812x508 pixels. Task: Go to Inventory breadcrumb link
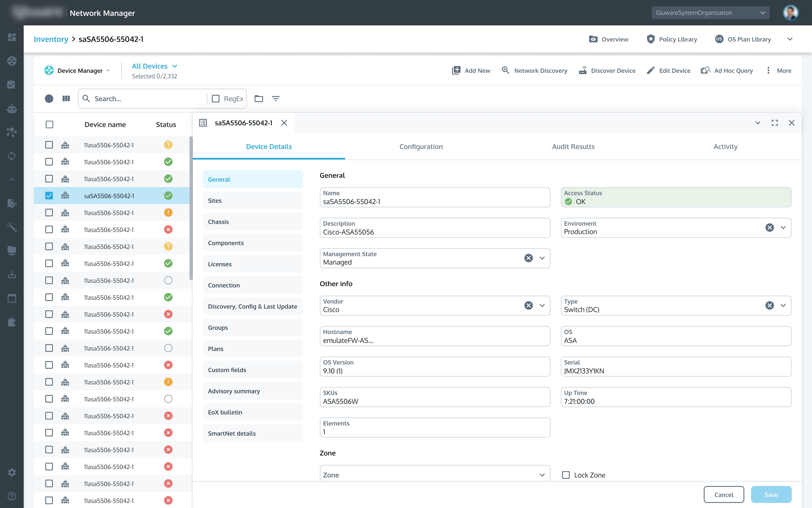click(x=51, y=39)
